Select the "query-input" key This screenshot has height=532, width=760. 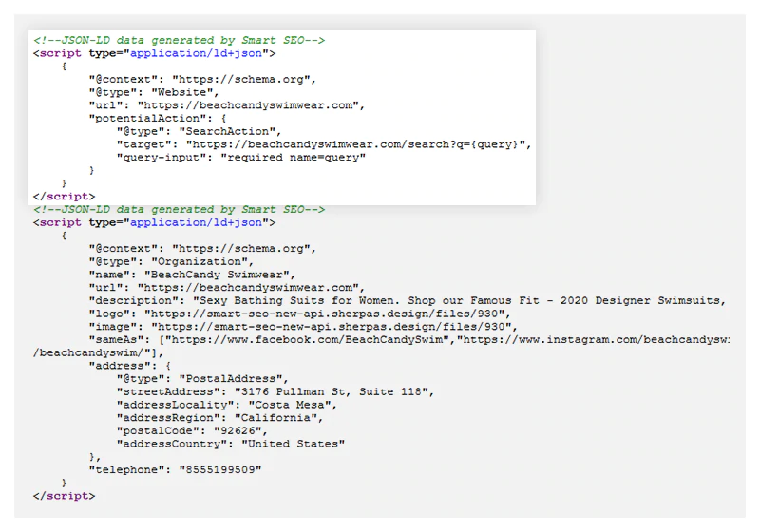tap(165, 158)
